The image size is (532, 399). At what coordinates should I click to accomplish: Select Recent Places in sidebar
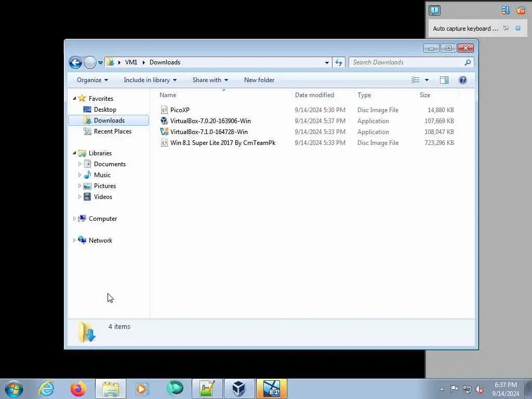(x=113, y=131)
